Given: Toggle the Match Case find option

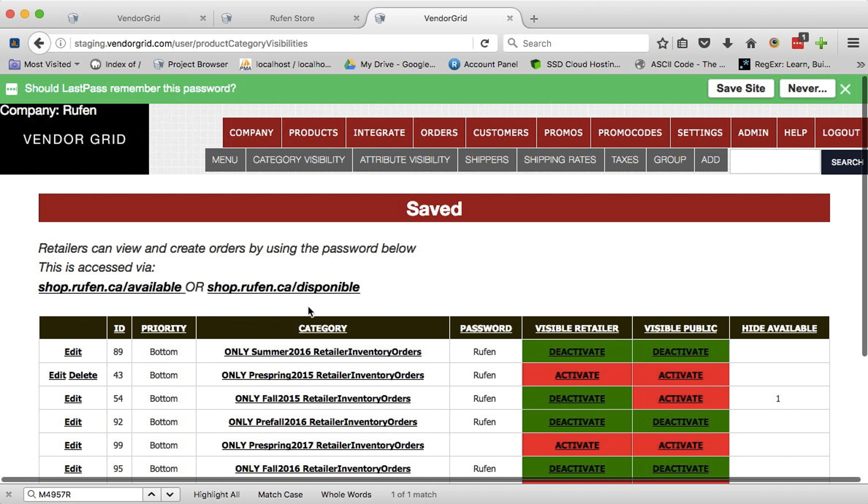Looking at the screenshot, I should click(x=280, y=494).
